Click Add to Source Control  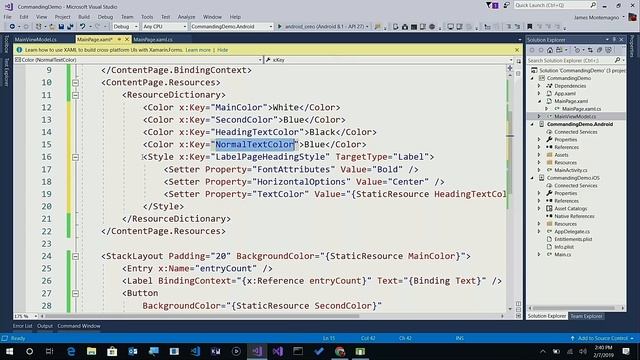(x=602, y=338)
